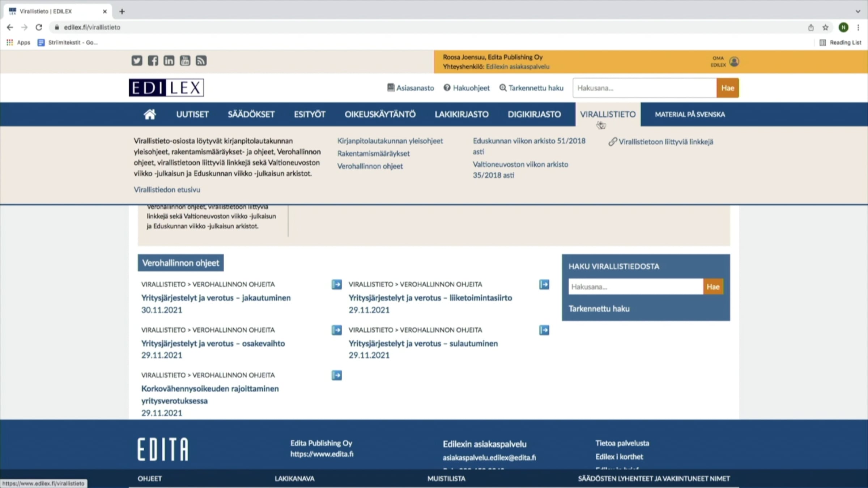868x488 pixels.
Task: Open Korkovähennysoikeuden rajoittaminen yritysverotuksessa
Action: [210, 395]
